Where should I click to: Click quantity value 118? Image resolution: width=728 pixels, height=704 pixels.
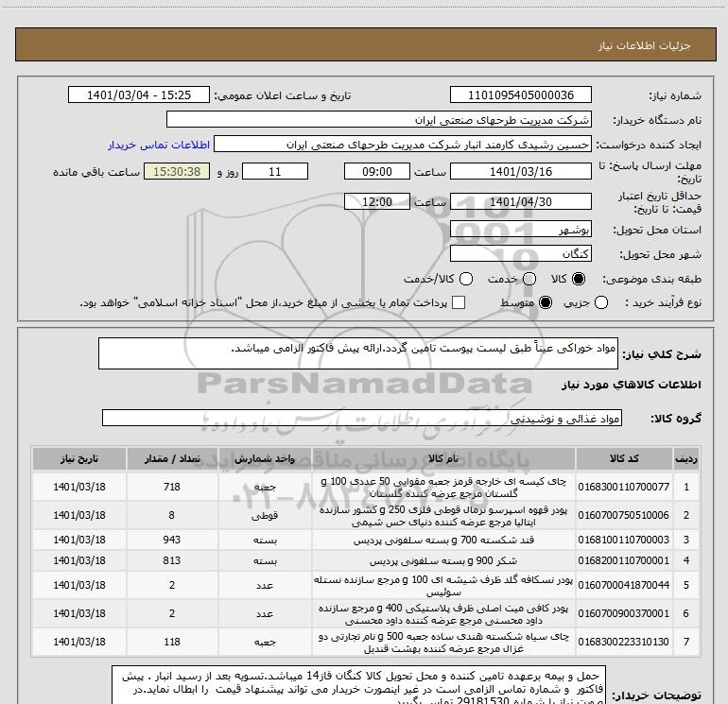172,642
